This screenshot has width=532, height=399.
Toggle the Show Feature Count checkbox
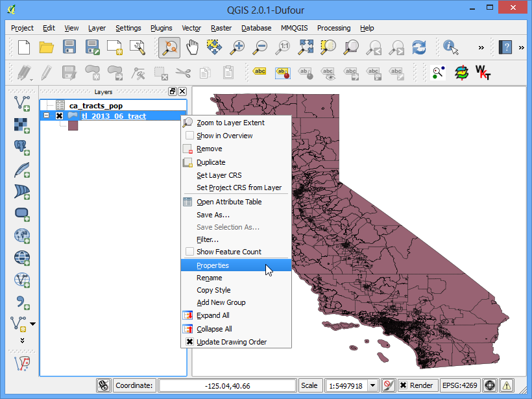coord(189,252)
